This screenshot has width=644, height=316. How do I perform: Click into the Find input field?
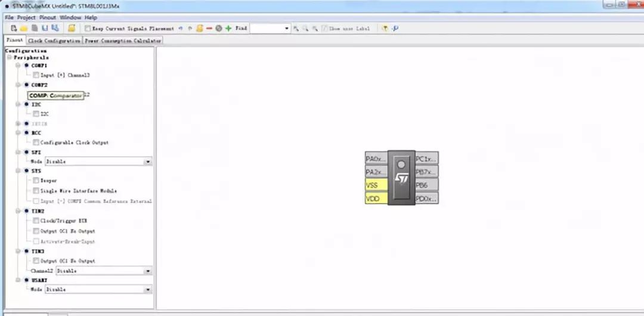(x=267, y=29)
